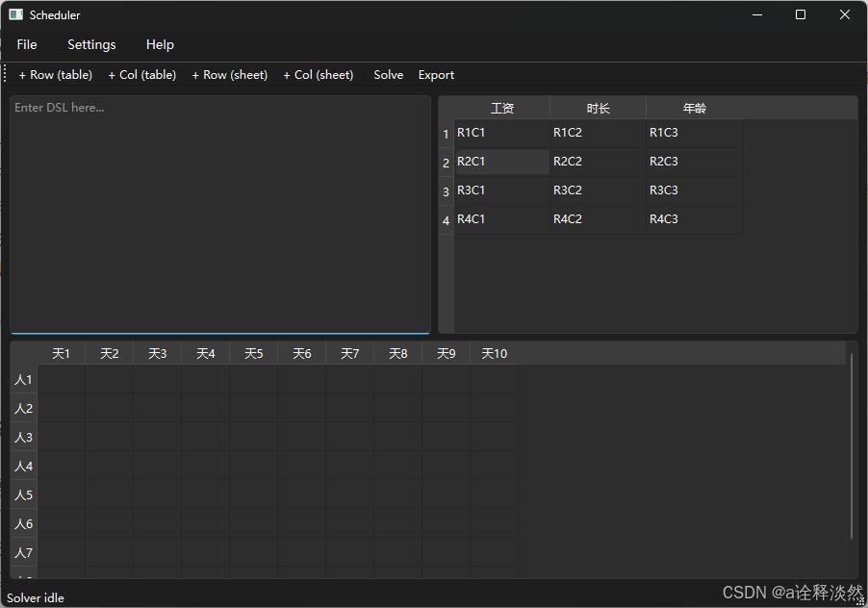Image resolution: width=868 pixels, height=608 pixels.
Task: Select the 天5 column header
Action: [253, 353]
